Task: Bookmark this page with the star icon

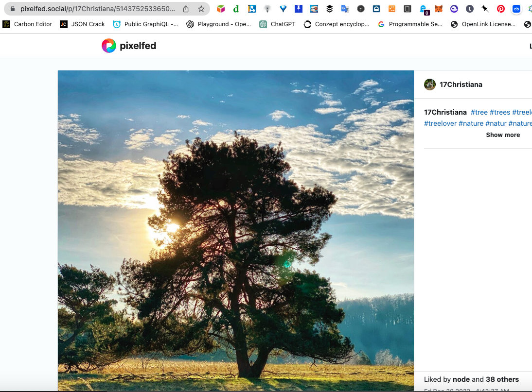Action: pos(201,9)
